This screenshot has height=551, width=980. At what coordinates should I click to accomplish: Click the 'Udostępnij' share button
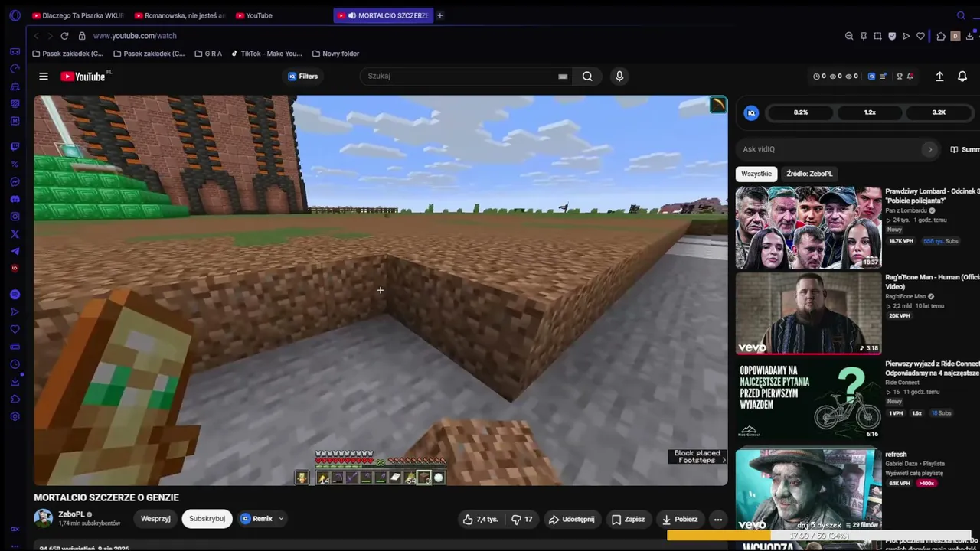click(x=571, y=519)
